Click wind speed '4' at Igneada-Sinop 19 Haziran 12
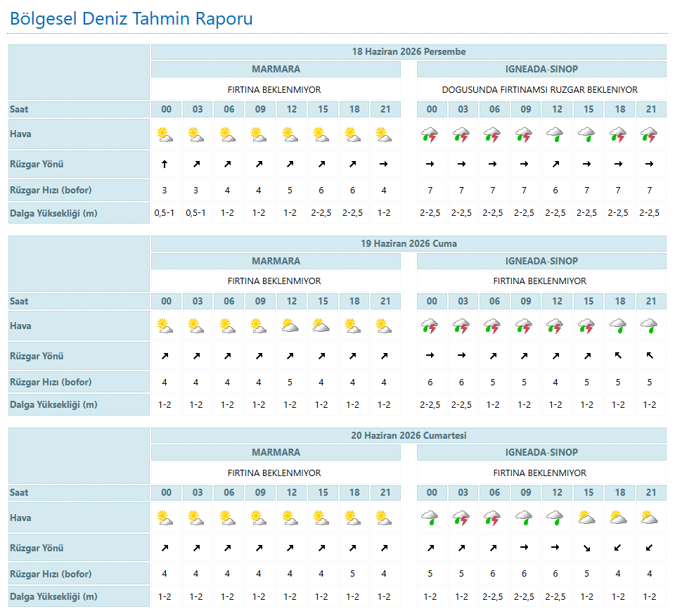This screenshot has width=675, height=616. pyautogui.click(x=555, y=383)
